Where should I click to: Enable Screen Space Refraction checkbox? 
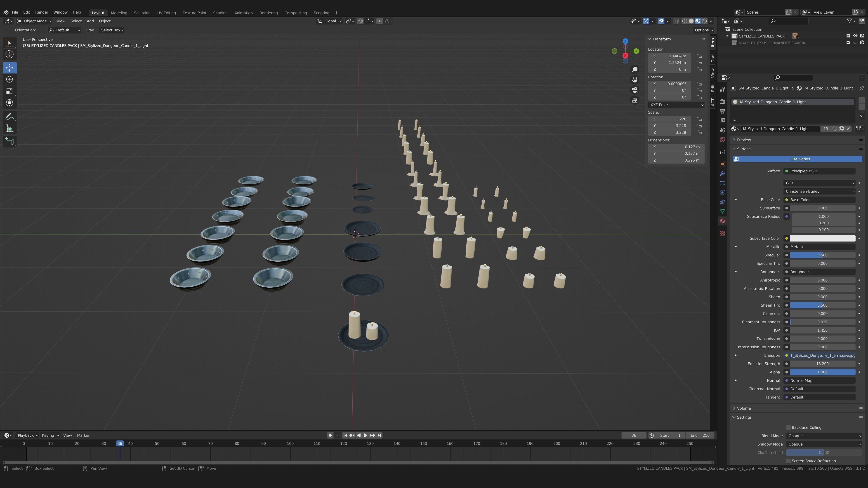pyautogui.click(x=788, y=461)
